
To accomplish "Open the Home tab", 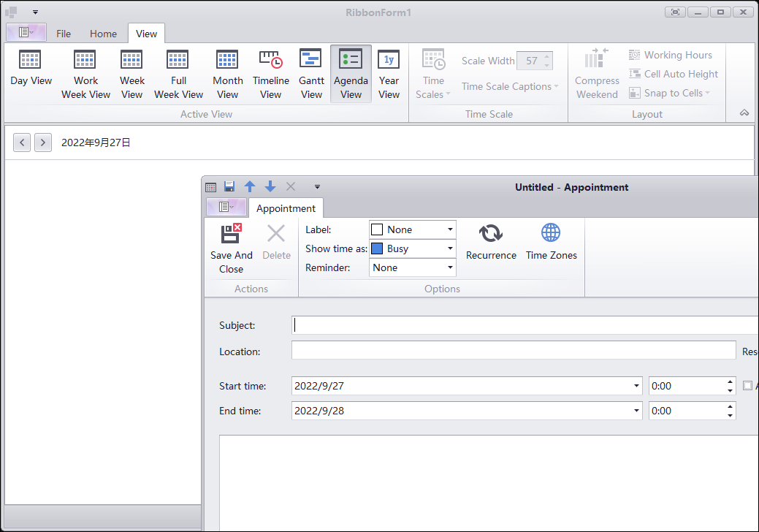I will click(103, 34).
